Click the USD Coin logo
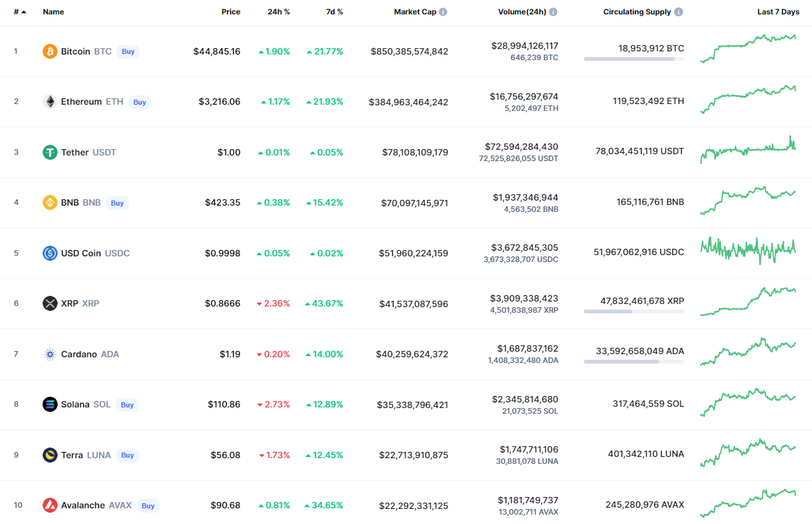This screenshot has width=812, height=524. click(x=50, y=253)
